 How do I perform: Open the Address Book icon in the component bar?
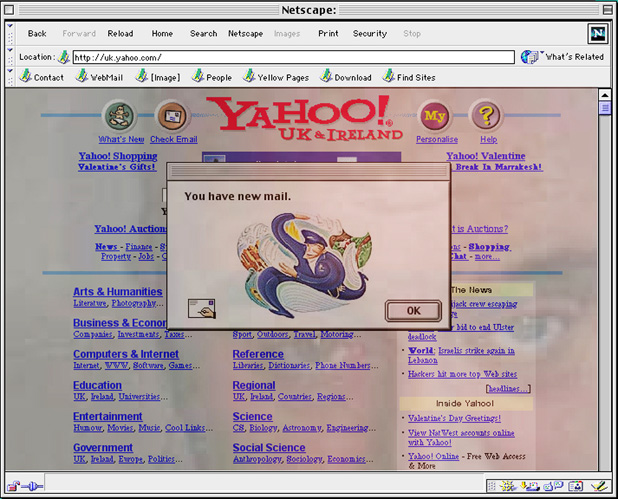tap(576, 486)
